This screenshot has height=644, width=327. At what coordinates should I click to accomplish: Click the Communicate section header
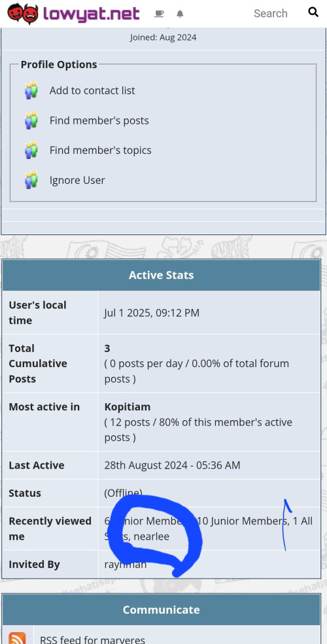pos(162,609)
